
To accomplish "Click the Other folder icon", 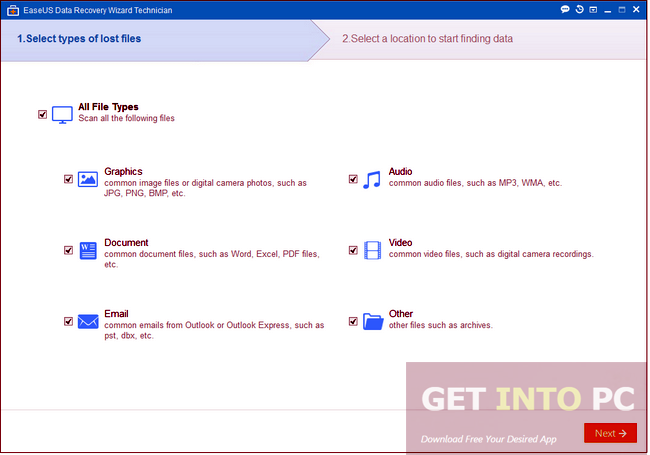I will pyautogui.click(x=372, y=322).
